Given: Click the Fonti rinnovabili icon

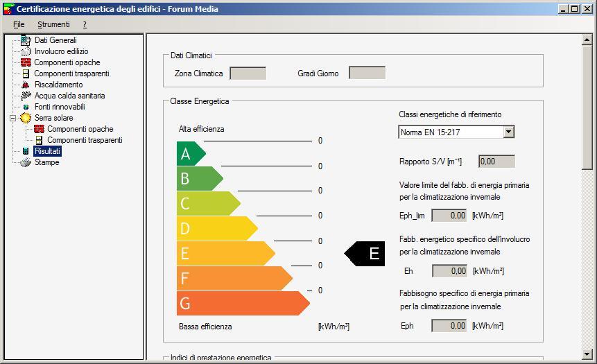Looking at the screenshot, I should tap(26, 107).
